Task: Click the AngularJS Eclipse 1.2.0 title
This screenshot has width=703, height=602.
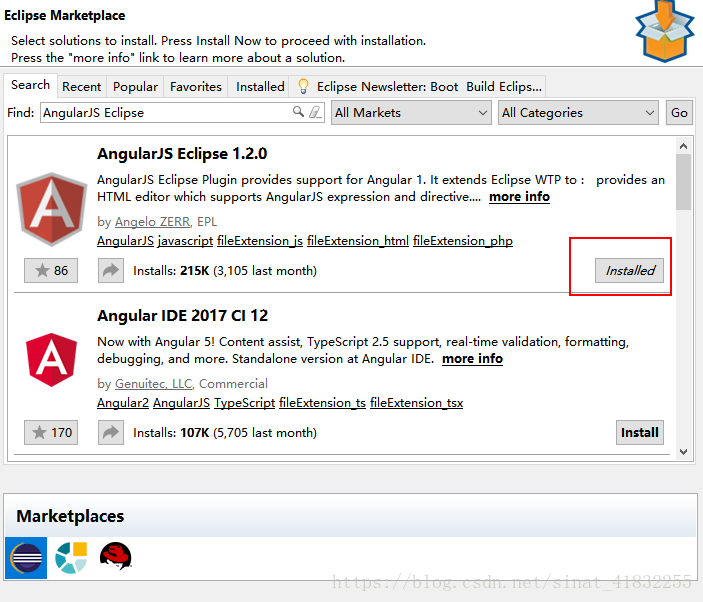Action: pos(182,154)
